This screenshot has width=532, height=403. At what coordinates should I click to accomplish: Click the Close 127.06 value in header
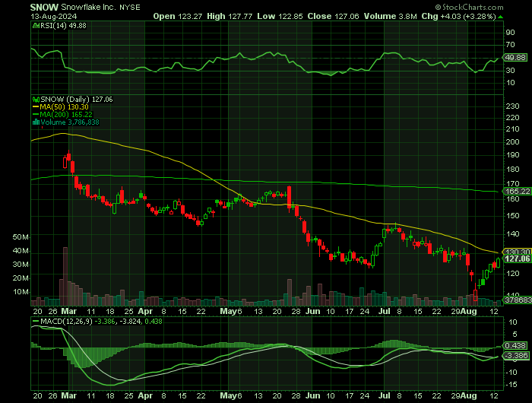333,16
